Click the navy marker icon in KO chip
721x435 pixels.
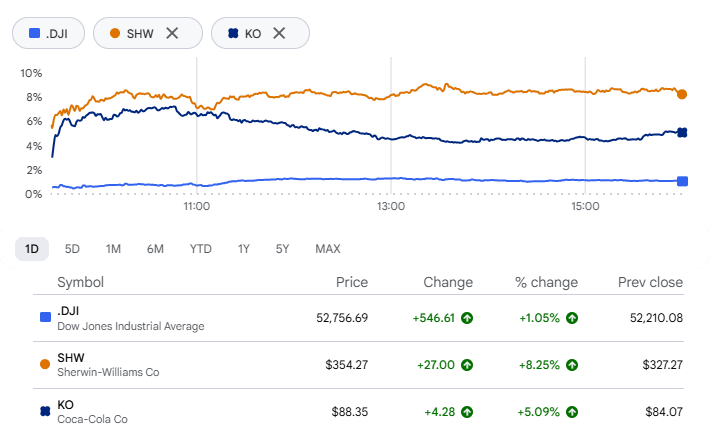(233, 33)
